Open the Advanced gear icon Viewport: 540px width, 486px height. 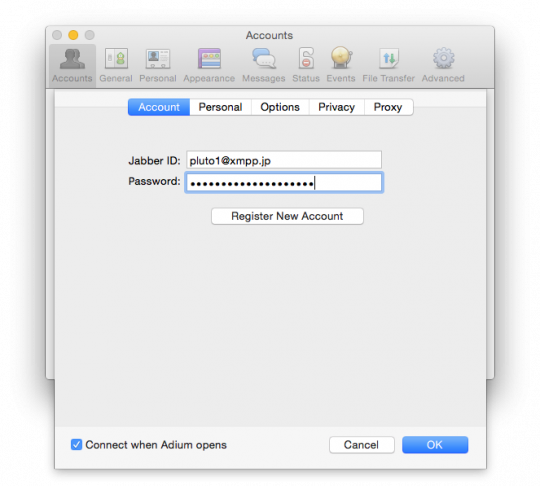tap(444, 58)
